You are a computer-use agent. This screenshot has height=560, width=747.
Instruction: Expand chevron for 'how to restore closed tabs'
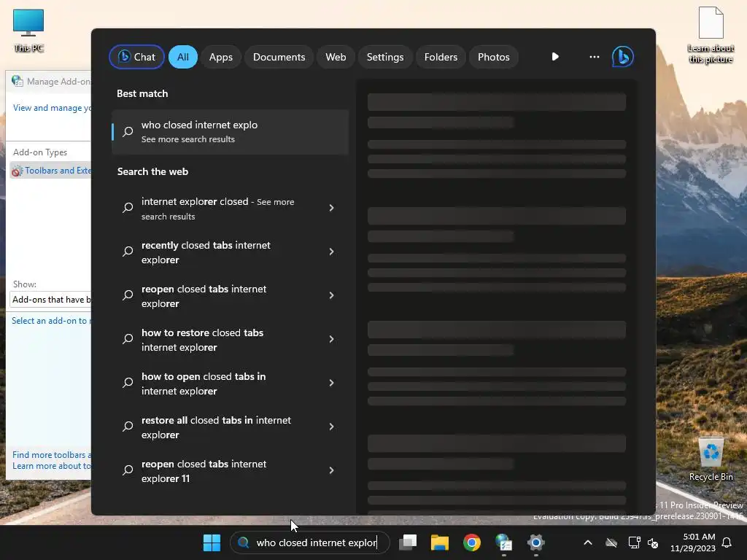point(332,339)
